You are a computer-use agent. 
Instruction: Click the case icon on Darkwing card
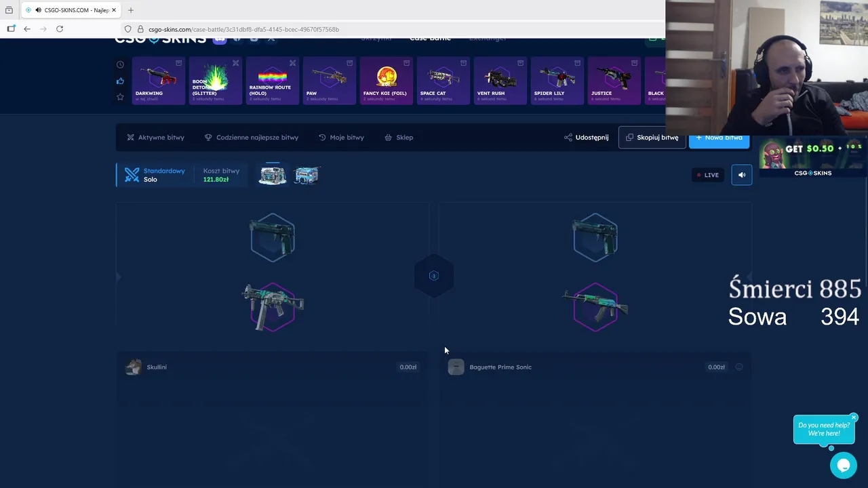[x=178, y=63]
